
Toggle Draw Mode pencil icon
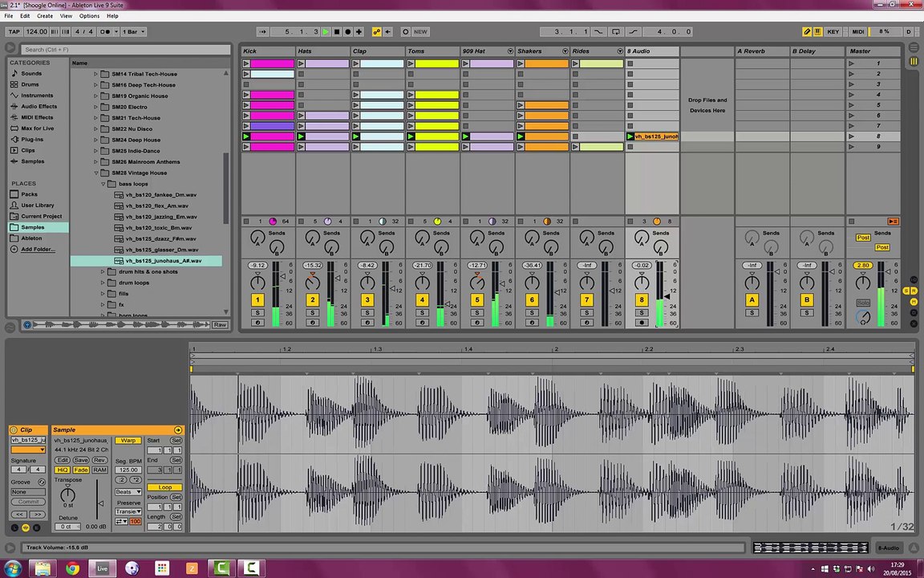coord(807,32)
